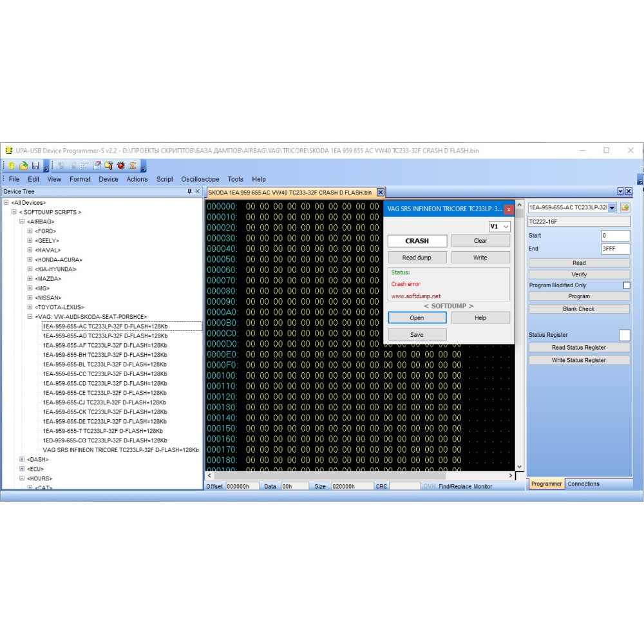
Task: Expand the FORD tree node
Action: coord(30,231)
